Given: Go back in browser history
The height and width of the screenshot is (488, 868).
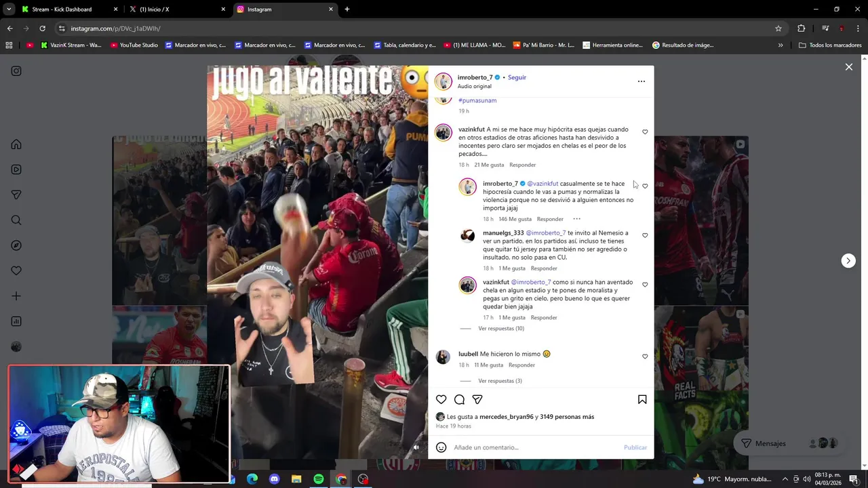Looking at the screenshot, I should click(9, 28).
